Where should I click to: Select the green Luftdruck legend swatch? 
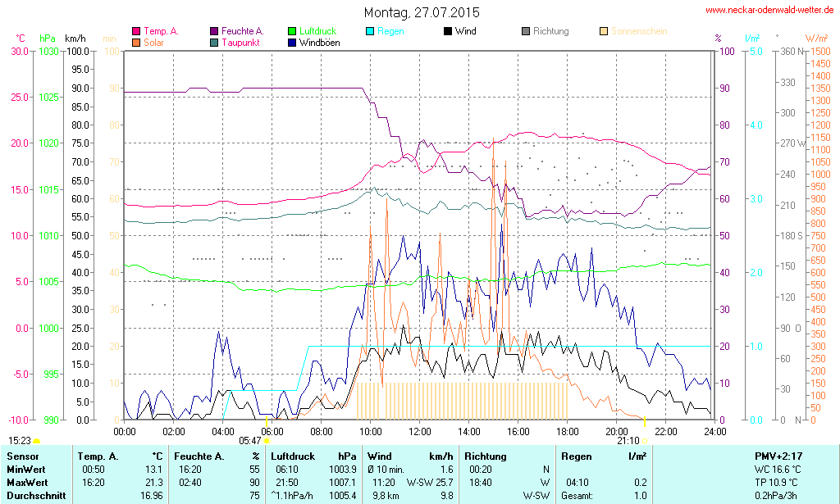(x=293, y=31)
